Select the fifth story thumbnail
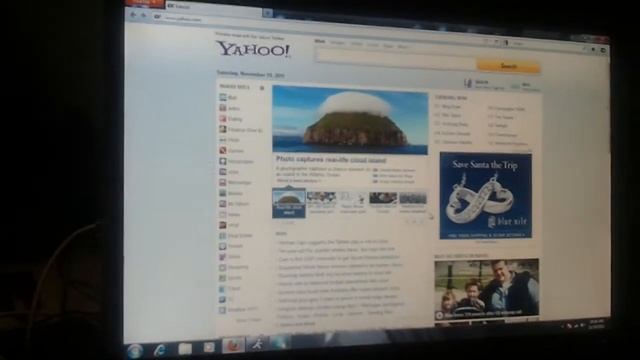Image resolution: width=640 pixels, height=360 pixels. (413, 203)
